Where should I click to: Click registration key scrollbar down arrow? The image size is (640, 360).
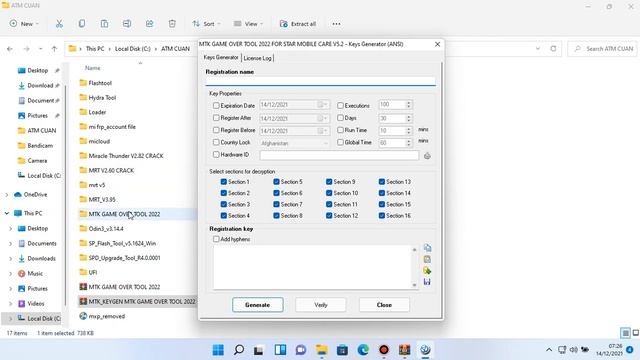(x=414, y=285)
